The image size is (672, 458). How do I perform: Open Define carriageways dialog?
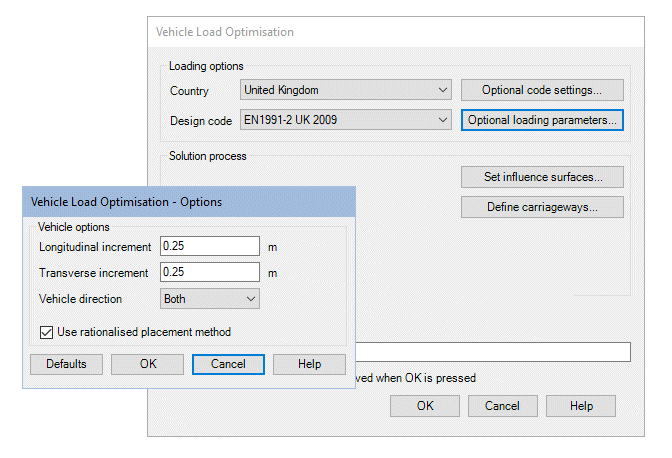pos(542,207)
